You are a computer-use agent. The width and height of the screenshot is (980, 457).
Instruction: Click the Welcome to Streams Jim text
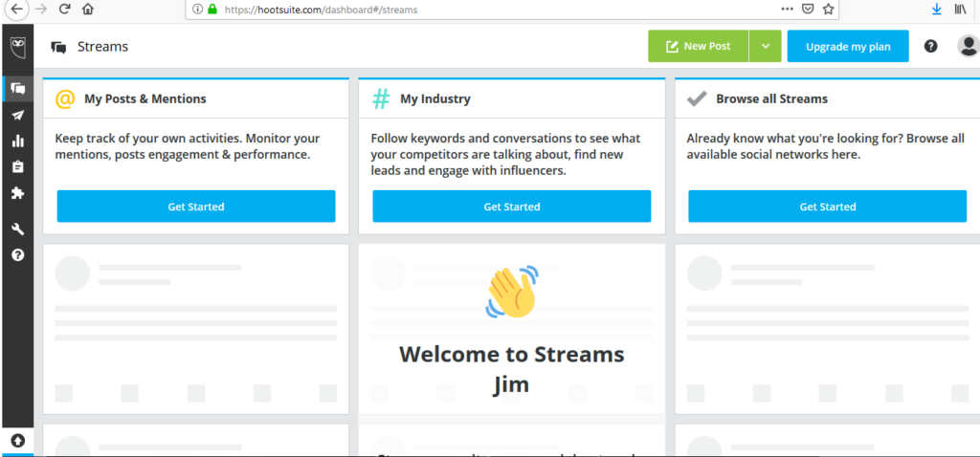(512, 369)
